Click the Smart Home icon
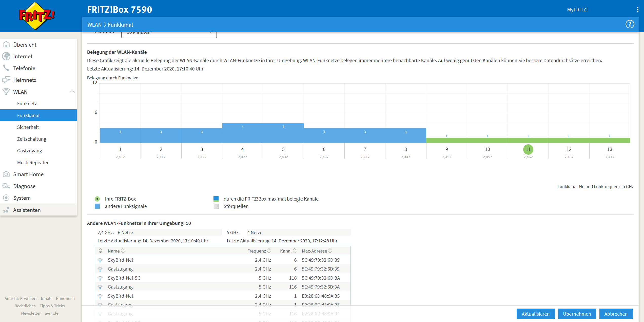The image size is (644, 322). (x=6, y=174)
